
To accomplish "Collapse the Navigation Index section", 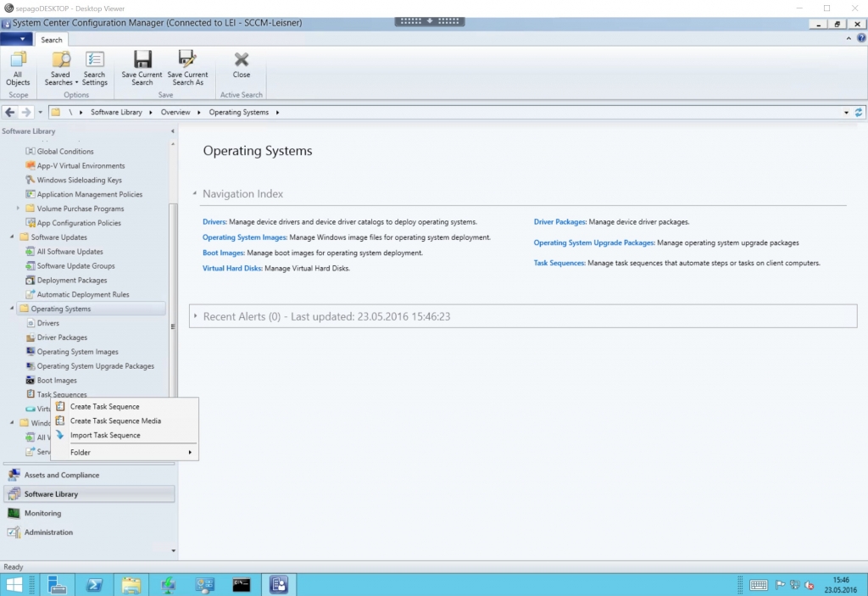I will pyautogui.click(x=194, y=193).
